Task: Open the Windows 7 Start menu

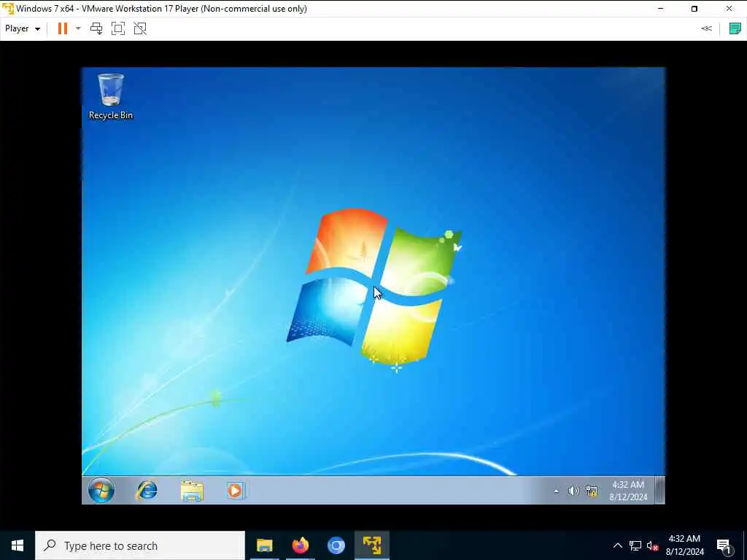Action: click(101, 491)
